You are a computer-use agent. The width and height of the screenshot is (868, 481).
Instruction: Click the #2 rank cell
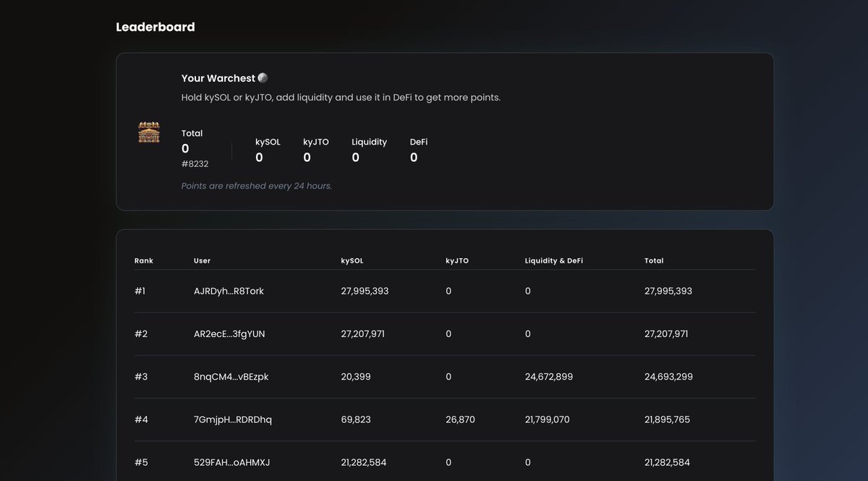pos(141,334)
